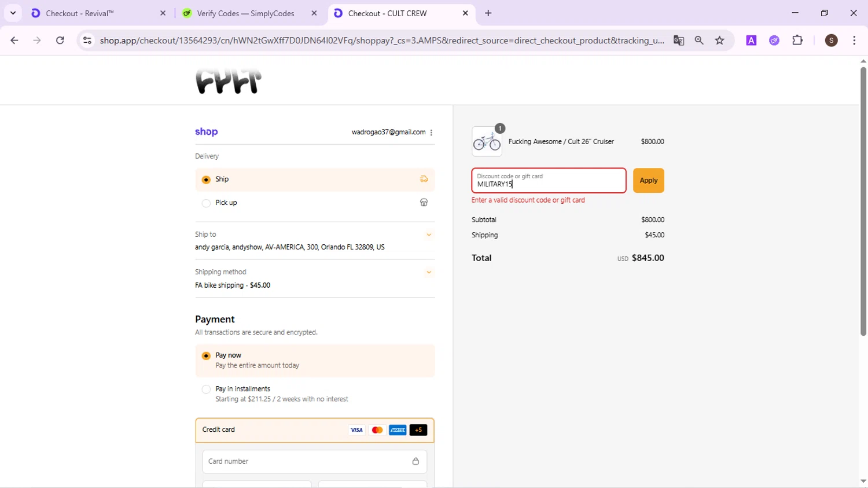Open site information icon in address bar

[x=87, y=41]
